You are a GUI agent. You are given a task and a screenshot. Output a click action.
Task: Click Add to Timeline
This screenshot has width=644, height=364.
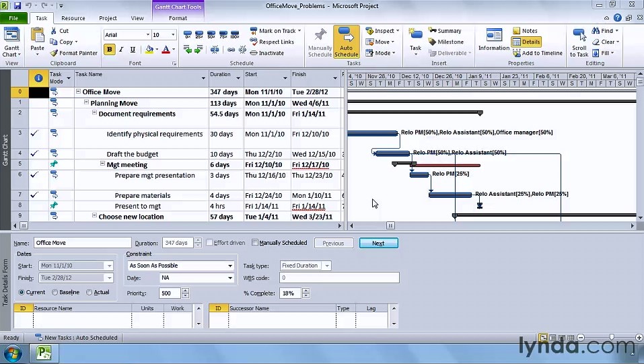[538, 53]
